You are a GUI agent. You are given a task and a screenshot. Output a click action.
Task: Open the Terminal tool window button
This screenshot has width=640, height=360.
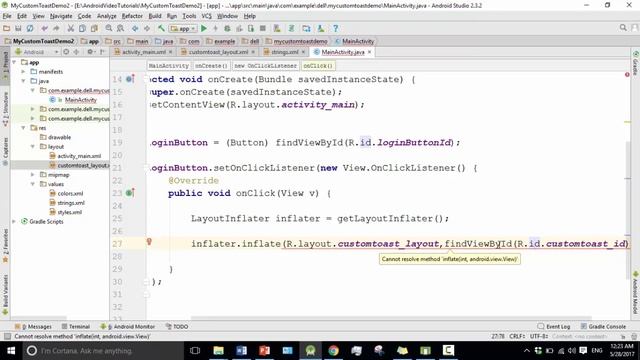[76, 327]
